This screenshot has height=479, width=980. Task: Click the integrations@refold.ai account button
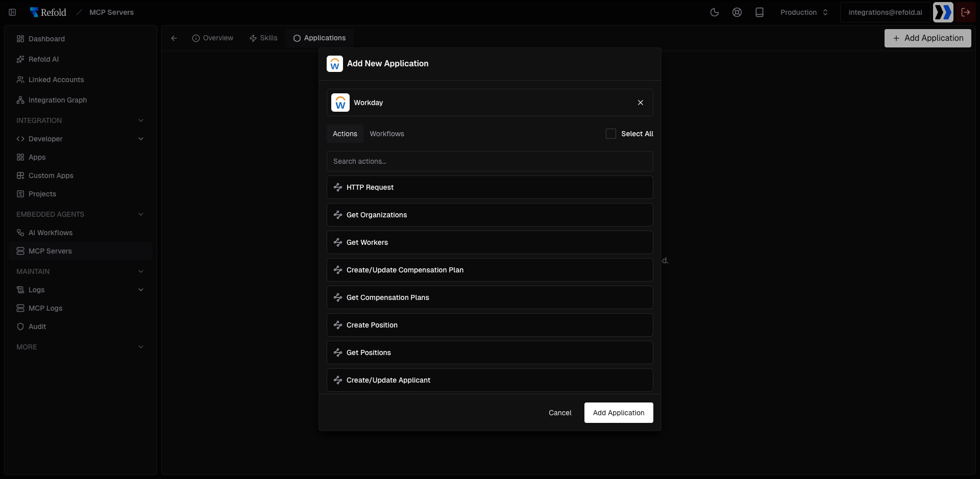point(885,12)
